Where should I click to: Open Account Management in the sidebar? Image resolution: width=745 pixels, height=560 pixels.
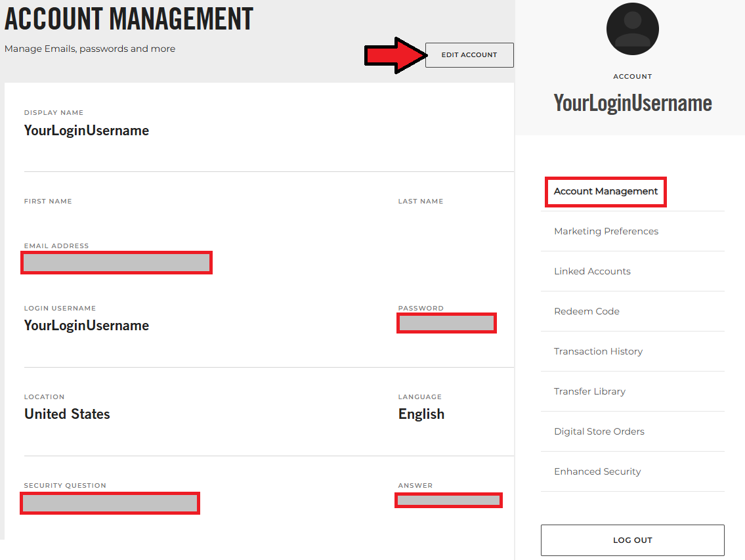tap(605, 192)
